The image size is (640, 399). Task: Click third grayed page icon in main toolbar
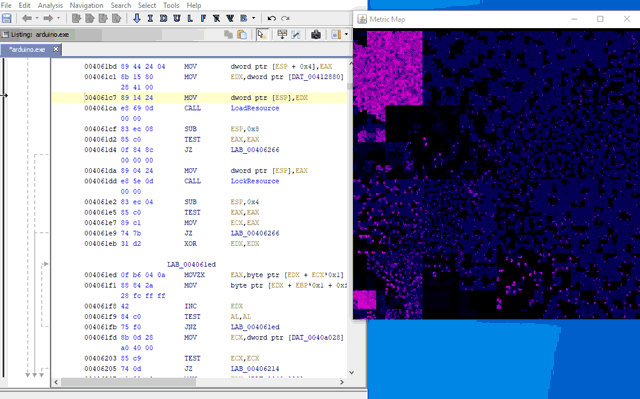[103, 18]
